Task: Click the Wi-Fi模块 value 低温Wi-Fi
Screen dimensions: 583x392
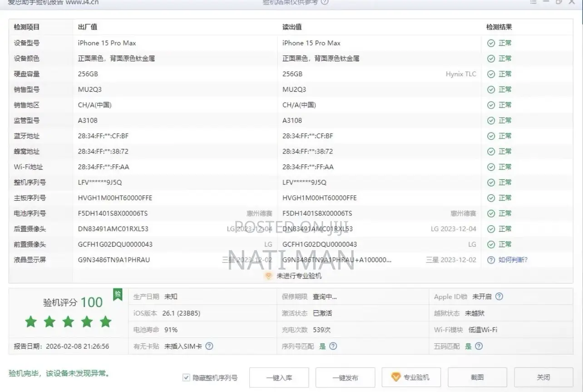Action: (483, 330)
